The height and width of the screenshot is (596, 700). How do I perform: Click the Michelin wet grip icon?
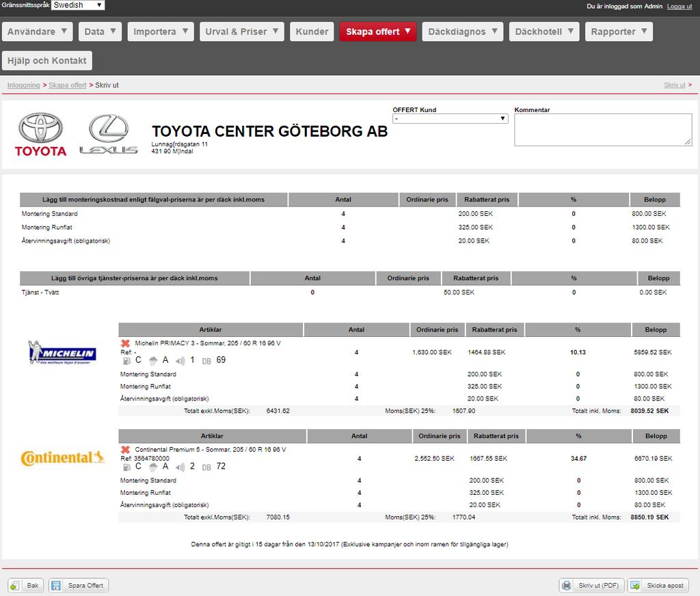click(x=153, y=361)
